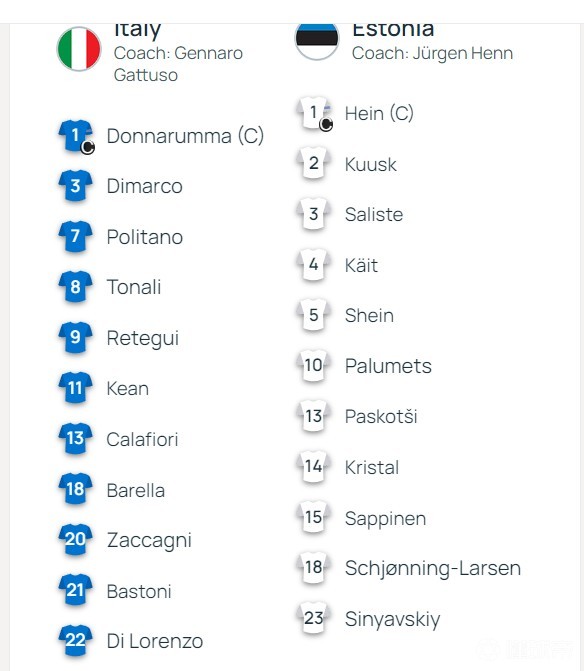Select white jersey number 14
The image size is (584, 671).
coord(314,467)
